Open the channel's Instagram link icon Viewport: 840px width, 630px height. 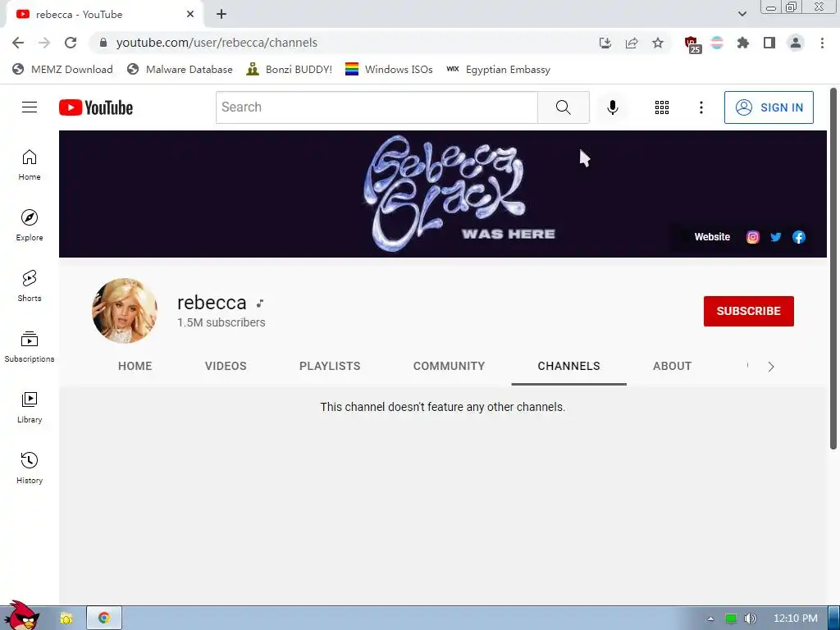(753, 237)
